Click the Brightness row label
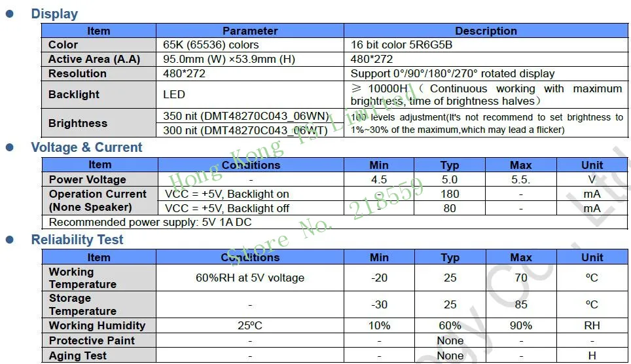 pos(78,123)
